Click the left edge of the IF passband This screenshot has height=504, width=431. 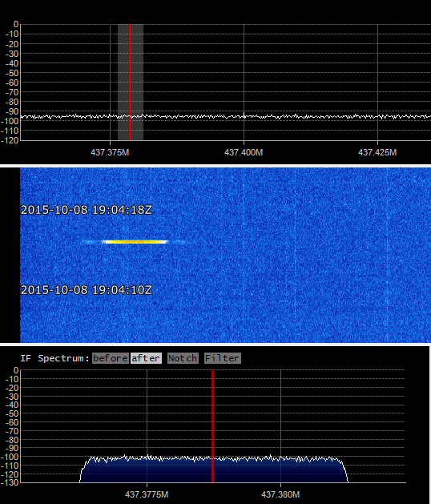[83, 470]
